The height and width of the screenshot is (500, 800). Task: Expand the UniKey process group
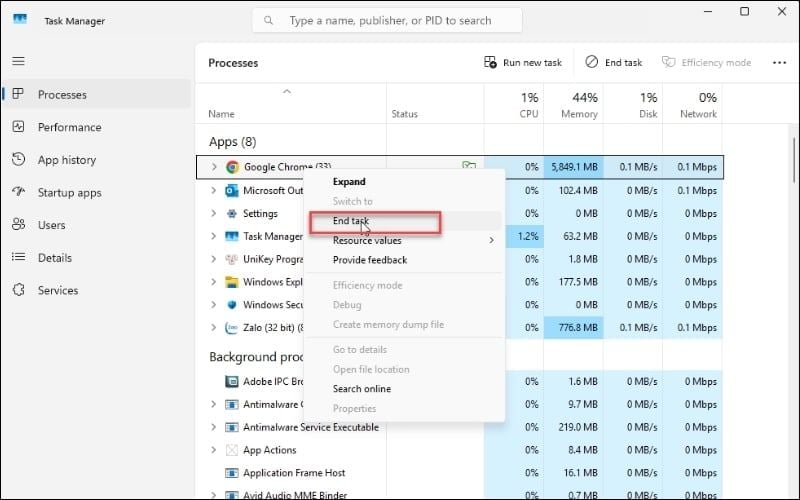pyautogui.click(x=214, y=259)
